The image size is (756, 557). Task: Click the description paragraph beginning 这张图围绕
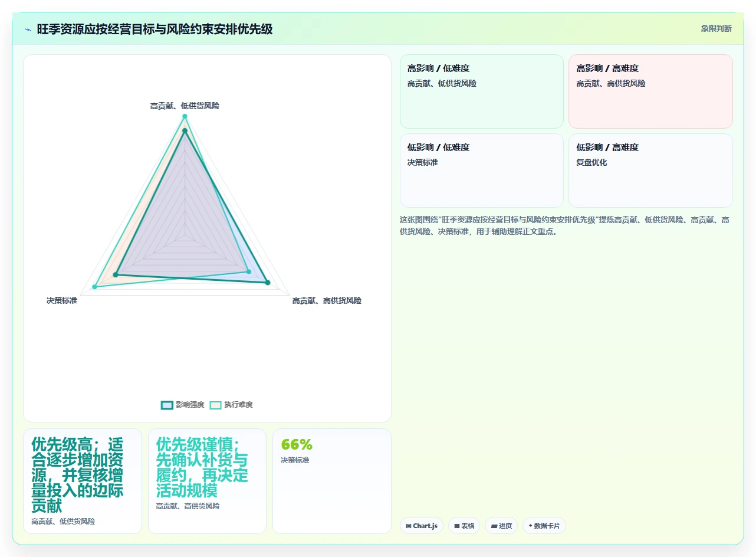tap(564, 225)
